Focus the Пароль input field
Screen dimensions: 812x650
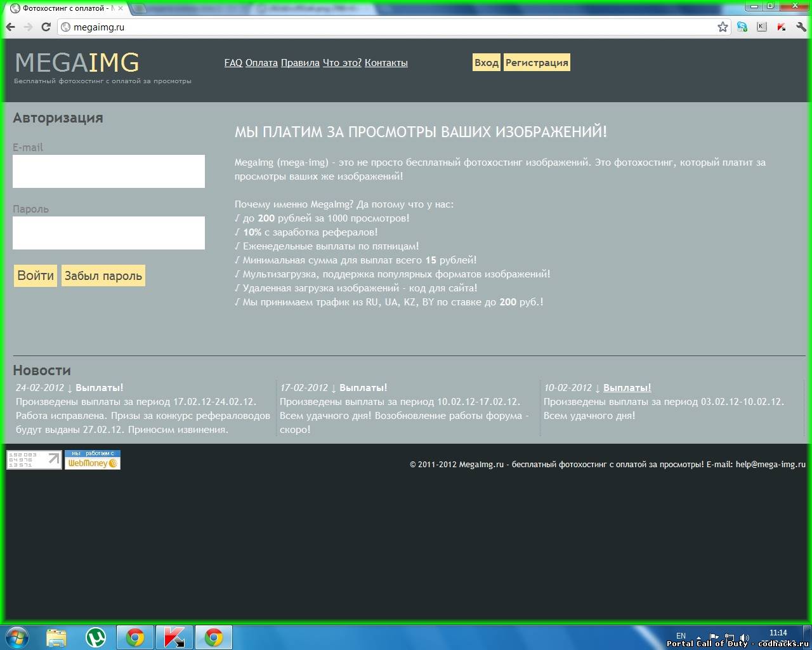pyautogui.click(x=108, y=233)
